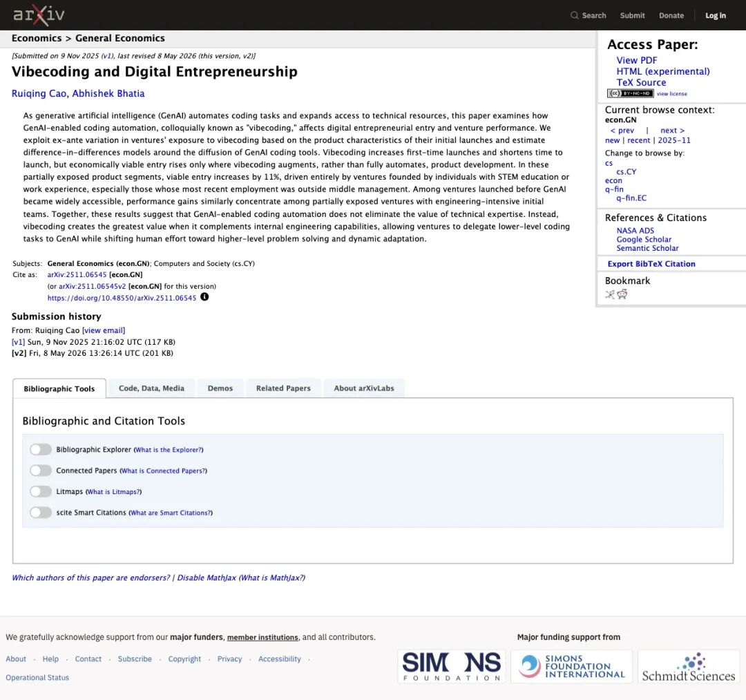Open NASA ADS references
746x700 pixels.
pos(635,231)
